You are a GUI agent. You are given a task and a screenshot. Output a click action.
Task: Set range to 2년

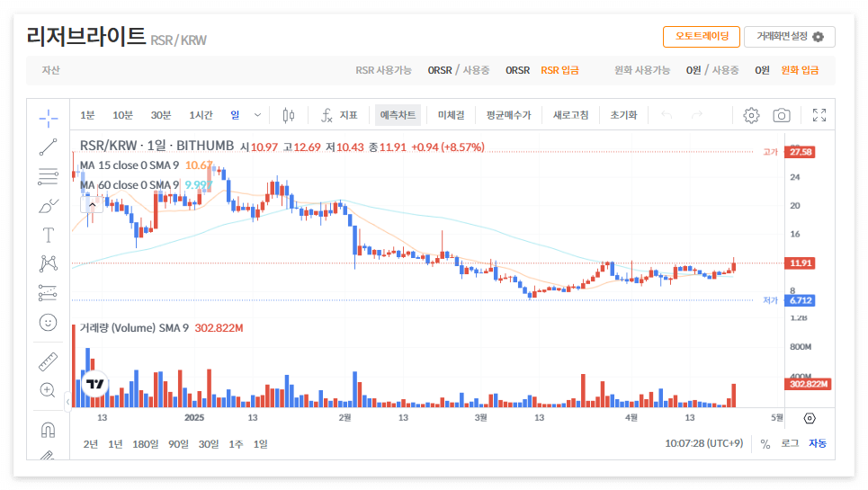91,444
